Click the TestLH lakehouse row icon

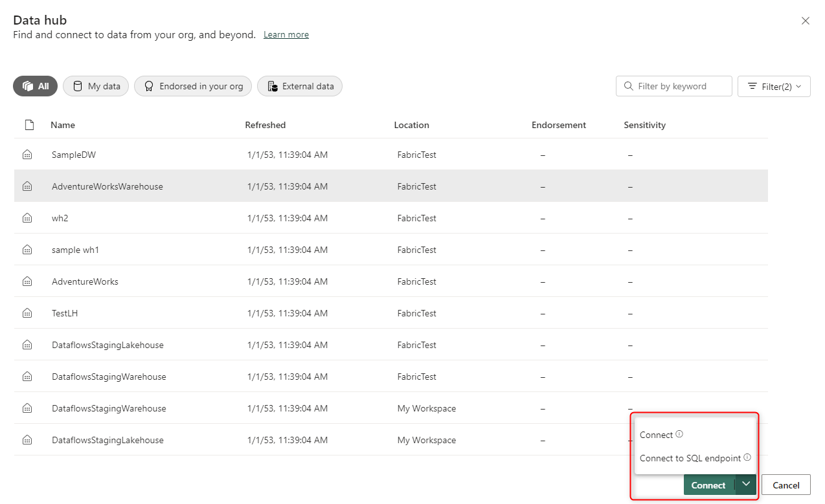27,313
